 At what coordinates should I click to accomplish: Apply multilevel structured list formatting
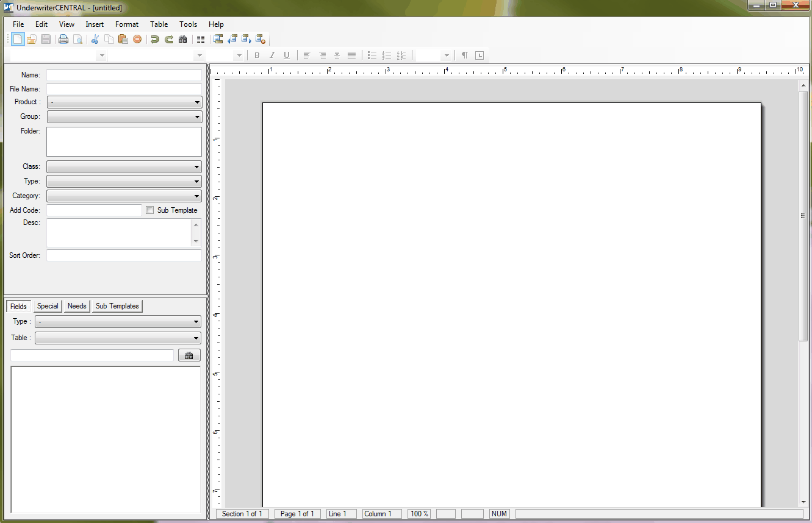click(401, 55)
